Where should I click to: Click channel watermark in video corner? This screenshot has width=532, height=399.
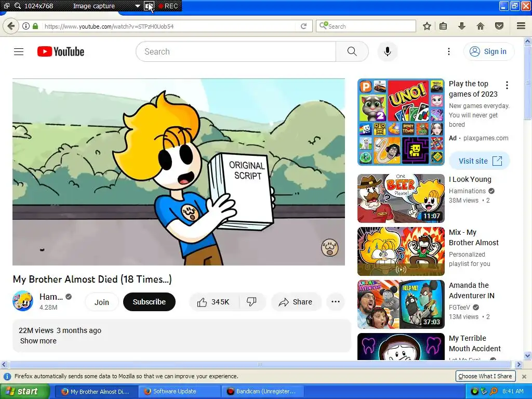(x=329, y=247)
